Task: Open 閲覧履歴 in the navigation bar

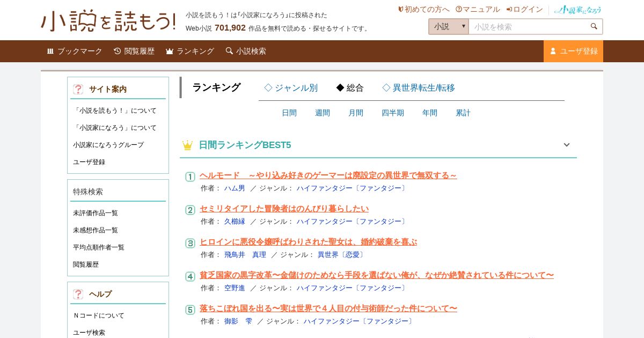Action: [x=134, y=51]
